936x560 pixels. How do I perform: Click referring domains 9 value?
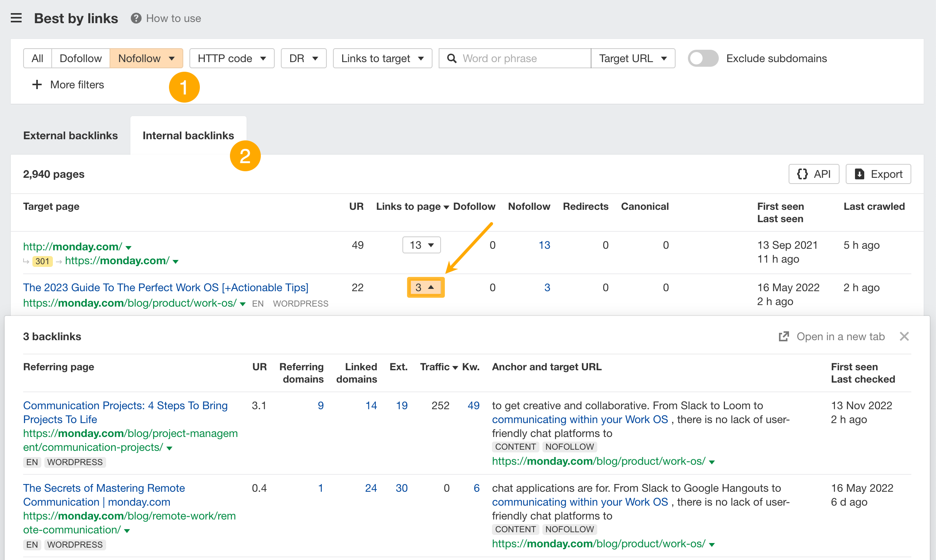coord(320,405)
